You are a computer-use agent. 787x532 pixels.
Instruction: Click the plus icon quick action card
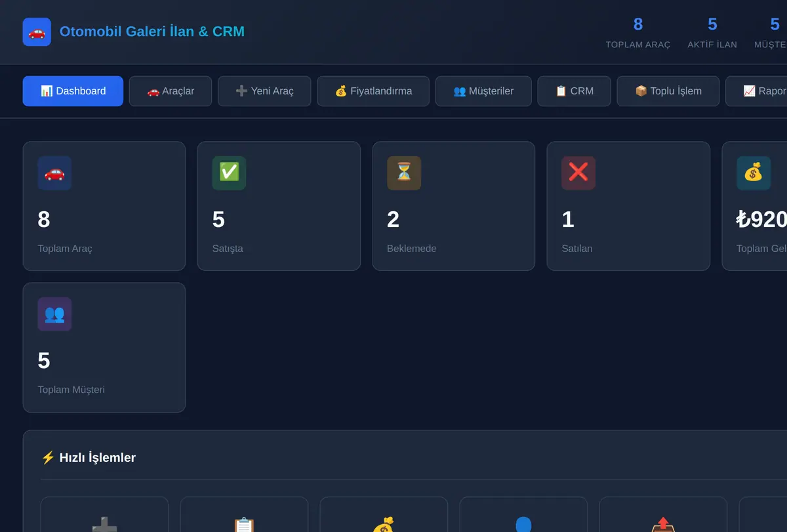point(104,514)
